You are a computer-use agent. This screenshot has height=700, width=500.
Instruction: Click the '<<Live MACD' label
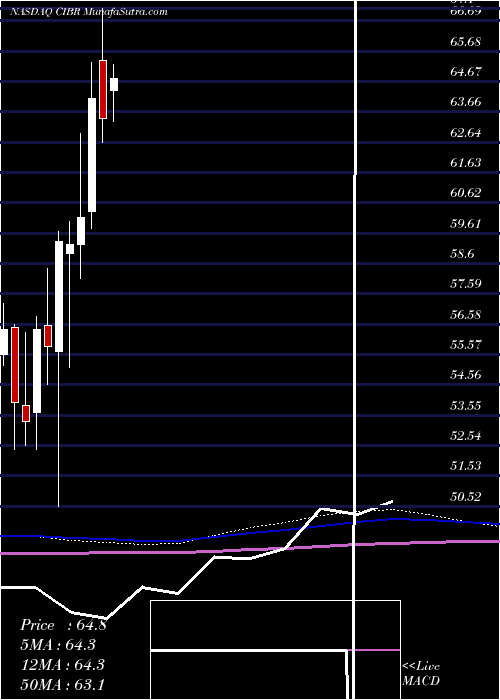(421, 674)
